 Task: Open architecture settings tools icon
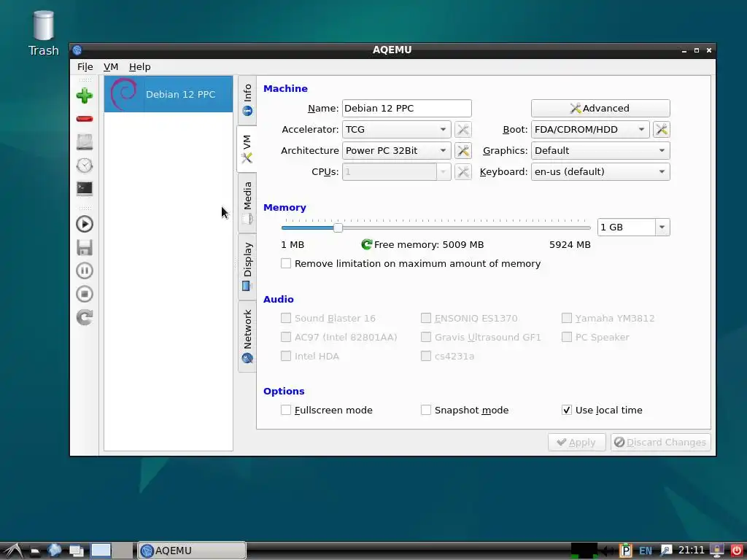point(463,150)
